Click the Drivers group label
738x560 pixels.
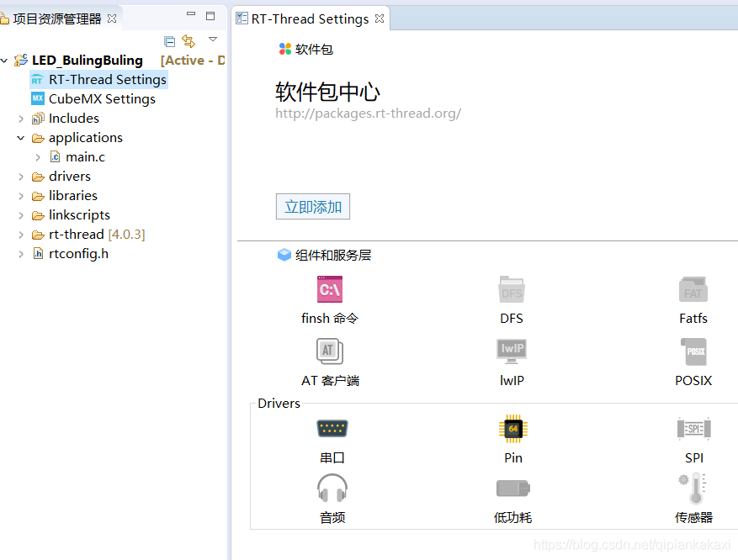279,404
